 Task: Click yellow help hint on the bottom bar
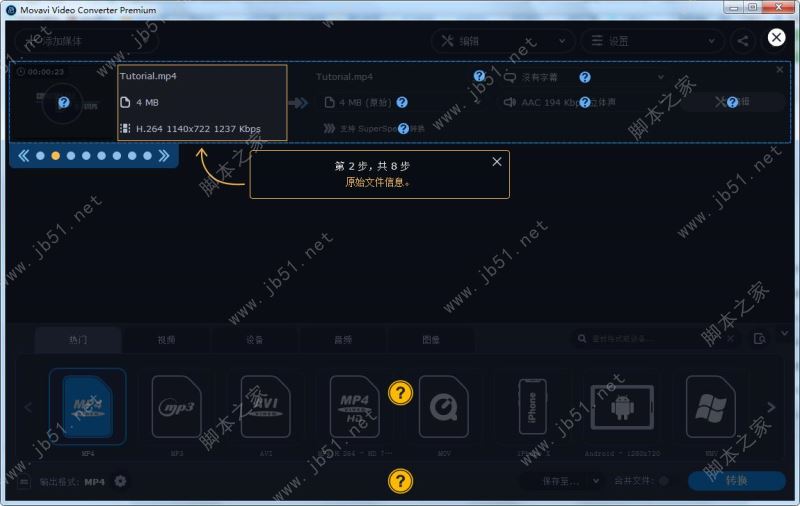pyautogui.click(x=401, y=481)
